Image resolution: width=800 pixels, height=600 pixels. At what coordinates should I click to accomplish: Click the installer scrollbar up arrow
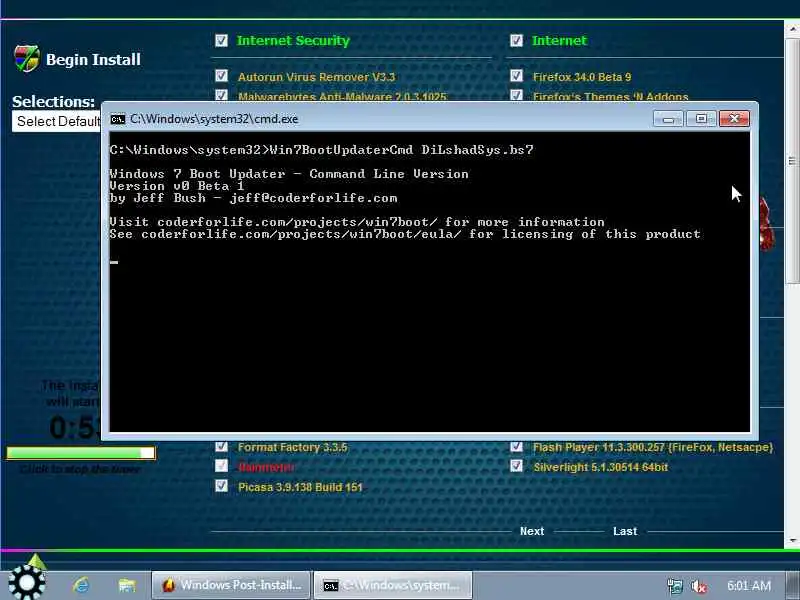792,29
